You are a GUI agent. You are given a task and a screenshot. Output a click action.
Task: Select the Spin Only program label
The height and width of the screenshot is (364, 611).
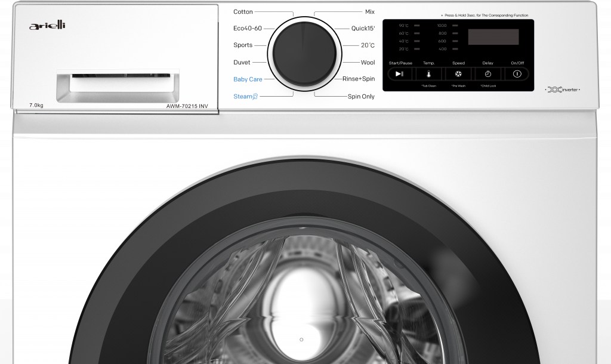[x=361, y=96]
